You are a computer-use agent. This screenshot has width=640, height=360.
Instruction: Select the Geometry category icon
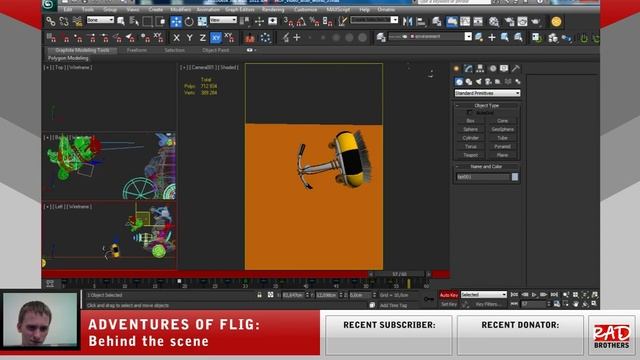coord(459,82)
